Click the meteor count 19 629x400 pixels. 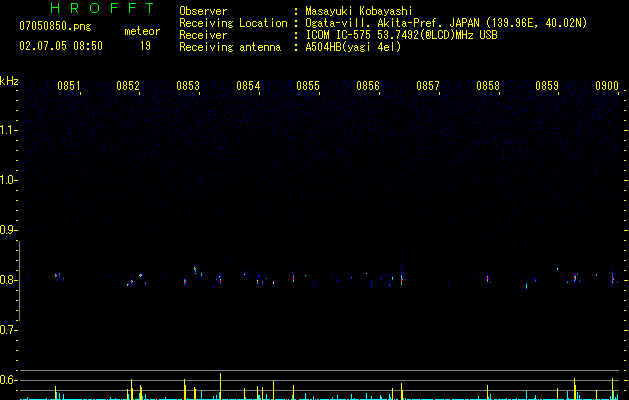point(145,46)
